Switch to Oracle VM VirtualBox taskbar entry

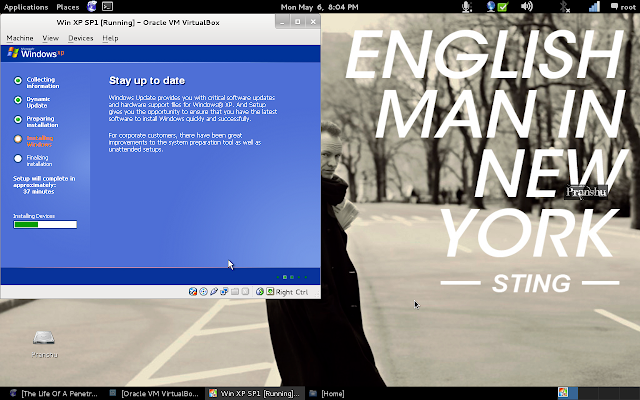pyautogui.click(x=154, y=393)
